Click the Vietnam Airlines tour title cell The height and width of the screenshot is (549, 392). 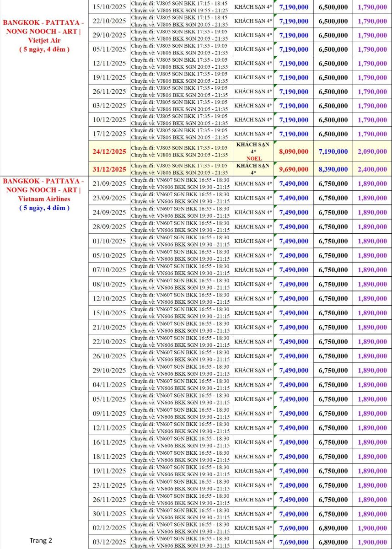(x=44, y=194)
